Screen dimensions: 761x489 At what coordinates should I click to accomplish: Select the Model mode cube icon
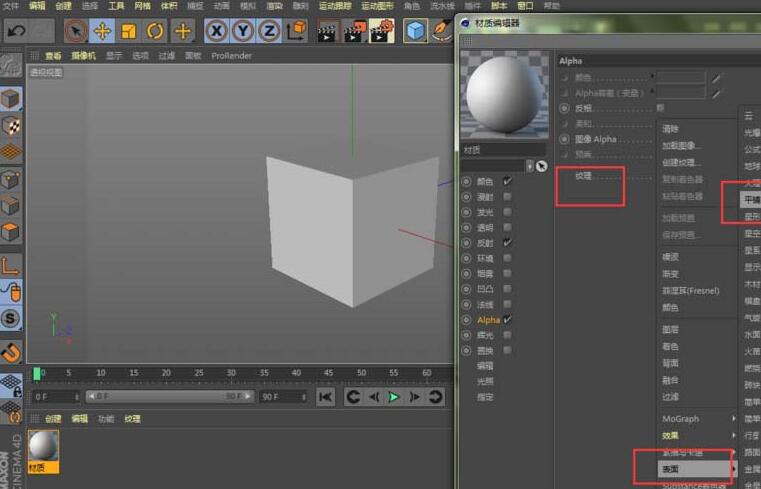pos(11,99)
